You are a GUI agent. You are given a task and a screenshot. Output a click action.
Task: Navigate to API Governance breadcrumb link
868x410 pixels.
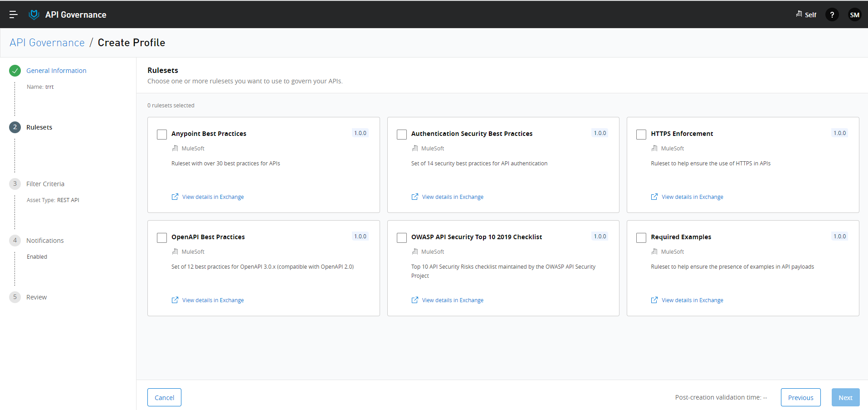pos(47,43)
